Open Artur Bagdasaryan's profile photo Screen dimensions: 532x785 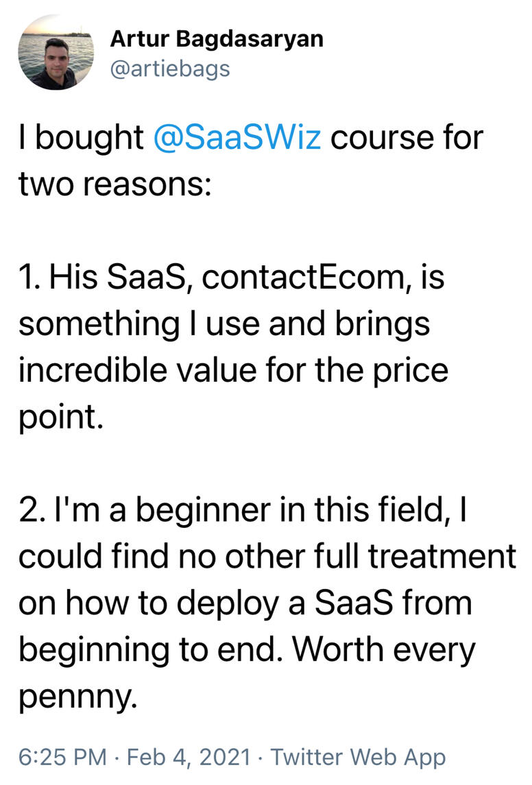(56, 53)
